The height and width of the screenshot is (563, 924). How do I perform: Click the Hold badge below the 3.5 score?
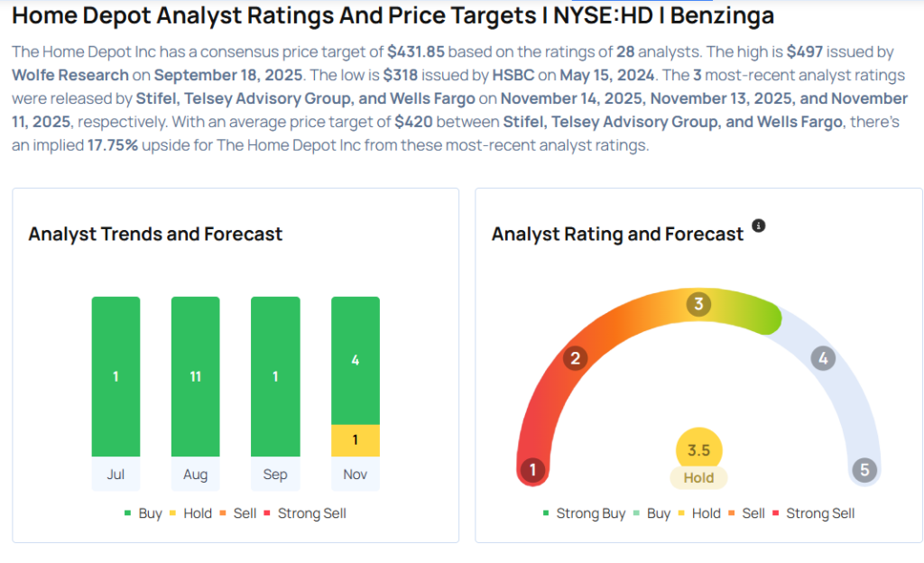698,478
